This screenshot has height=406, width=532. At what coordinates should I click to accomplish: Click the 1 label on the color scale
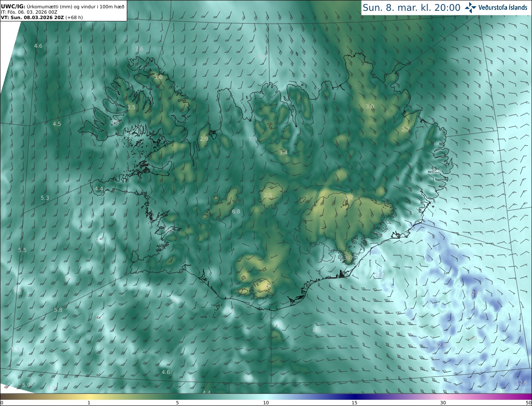pyautogui.click(x=89, y=403)
